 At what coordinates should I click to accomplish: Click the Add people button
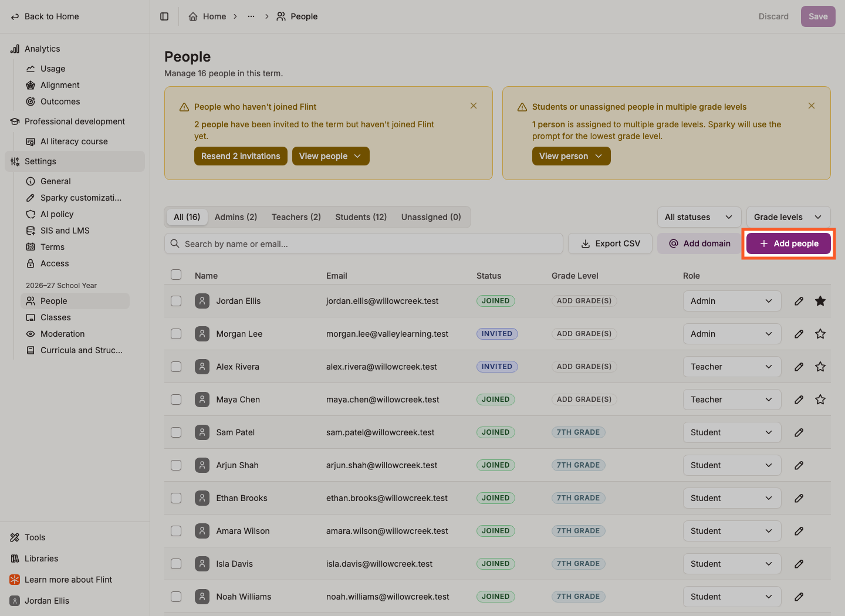(789, 243)
